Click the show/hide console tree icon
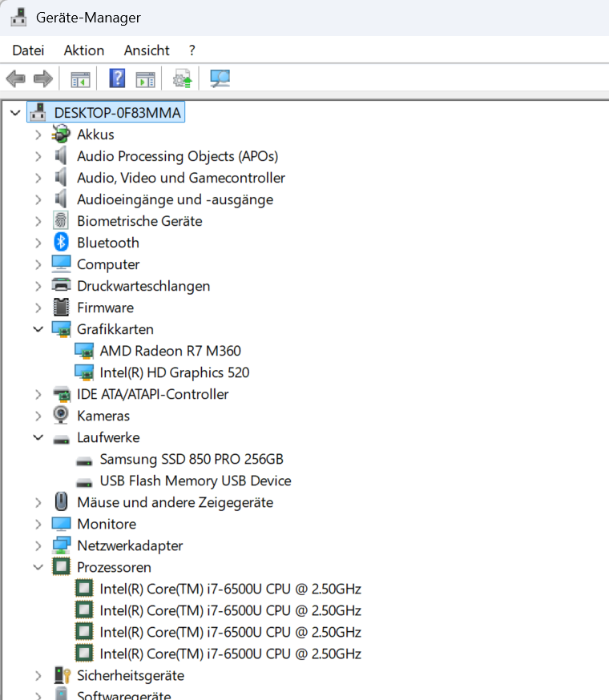 pos(80,79)
